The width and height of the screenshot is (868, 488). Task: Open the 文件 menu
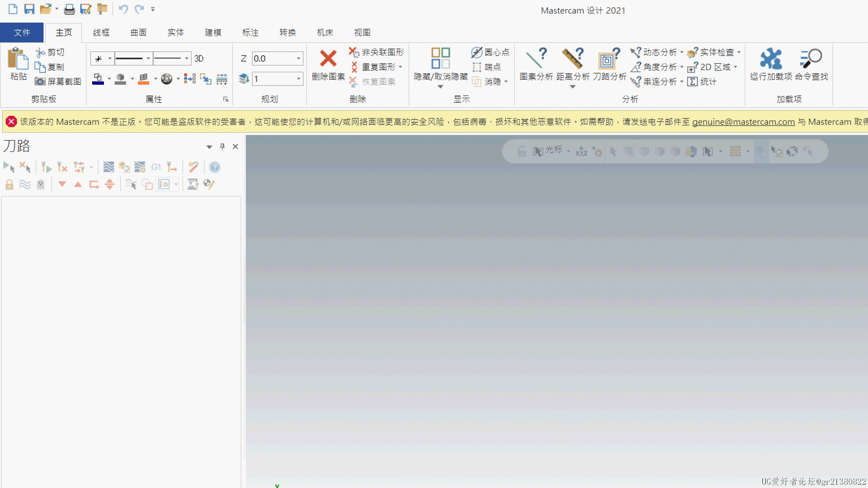(x=22, y=32)
